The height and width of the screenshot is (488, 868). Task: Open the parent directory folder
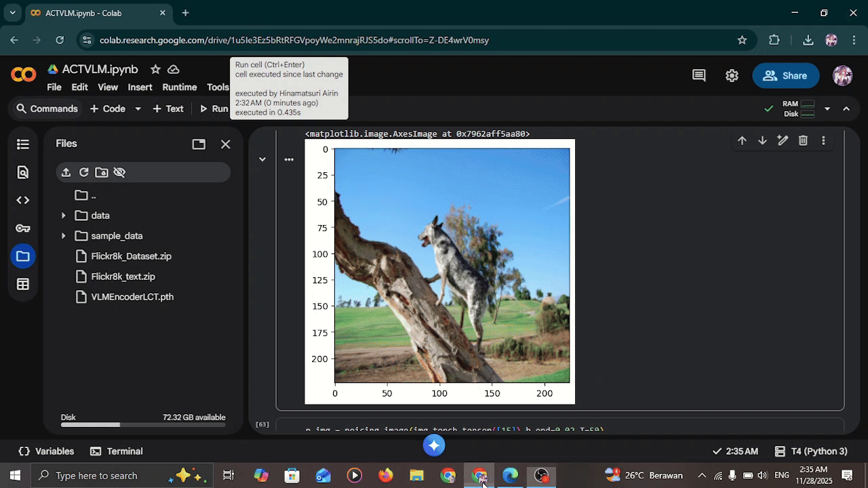point(85,195)
